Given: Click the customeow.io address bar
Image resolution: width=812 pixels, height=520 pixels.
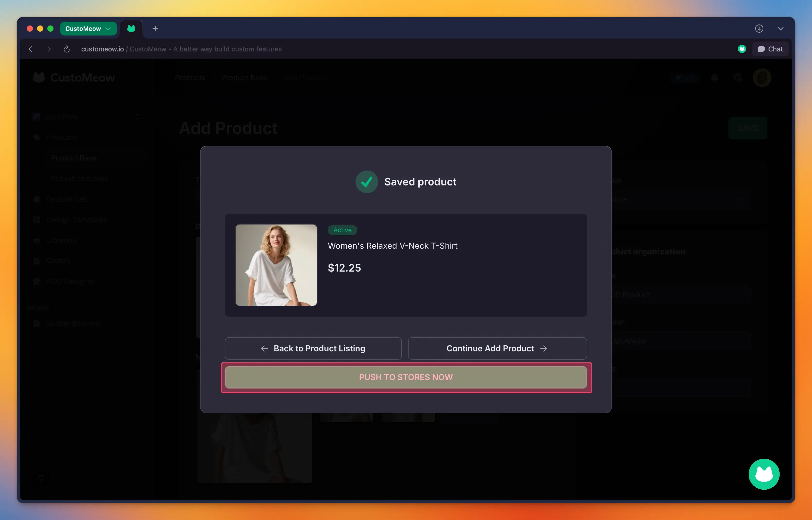Looking at the screenshot, I should pos(181,49).
